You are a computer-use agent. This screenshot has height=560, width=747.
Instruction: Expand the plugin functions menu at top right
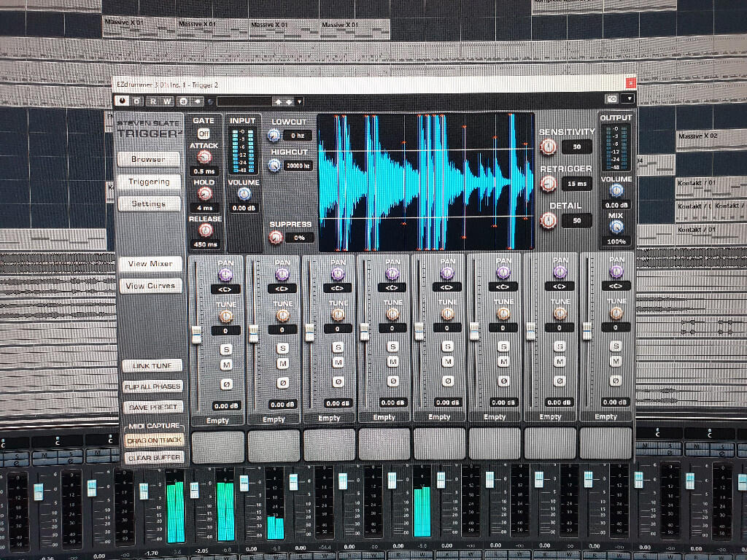point(629,98)
